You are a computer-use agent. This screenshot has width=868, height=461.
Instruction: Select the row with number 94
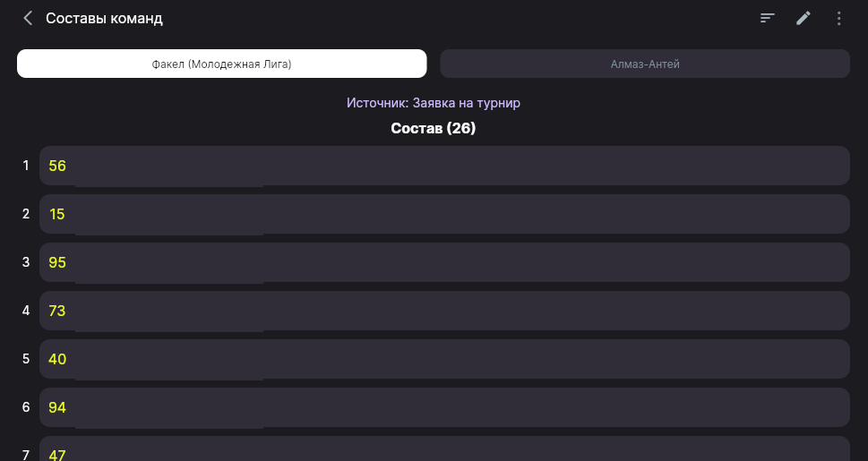[x=444, y=407]
